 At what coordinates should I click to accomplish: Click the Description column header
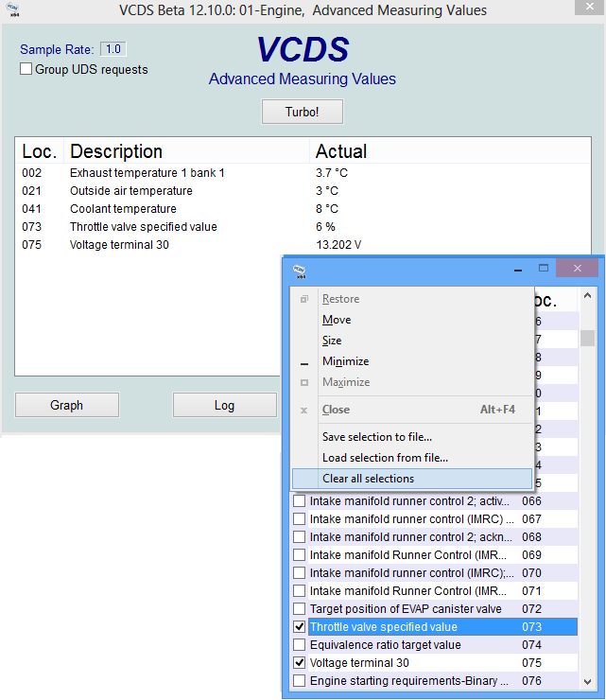click(x=186, y=151)
